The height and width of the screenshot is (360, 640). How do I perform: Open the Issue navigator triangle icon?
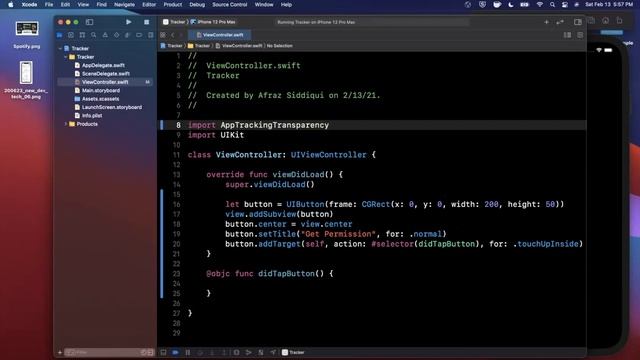tap(105, 35)
